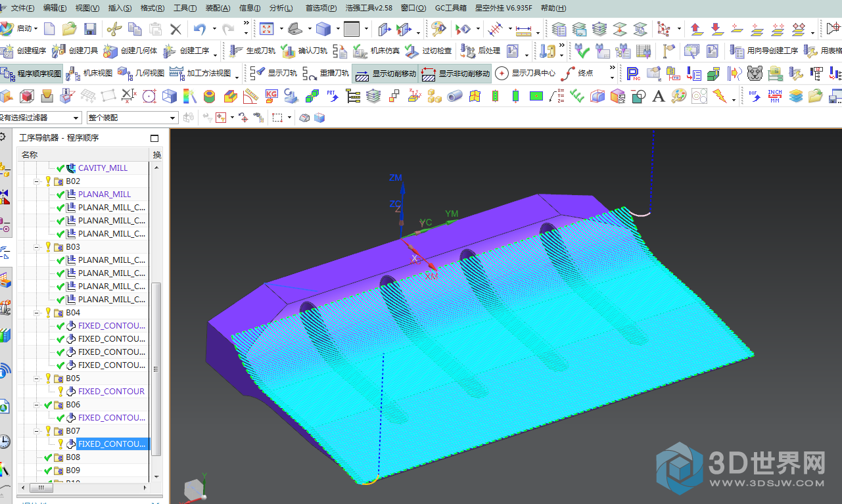The height and width of the screenshot is (504, 842).
Task: Click the red down arrow layer icon
Action: pyautogui.click(x=717, y=29)
